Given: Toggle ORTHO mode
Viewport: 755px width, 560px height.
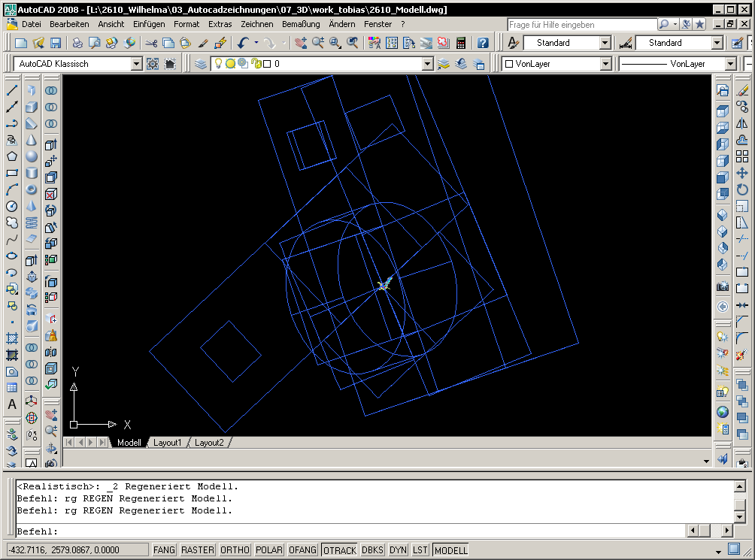Looking at the screenshot, I should [235, 550].
